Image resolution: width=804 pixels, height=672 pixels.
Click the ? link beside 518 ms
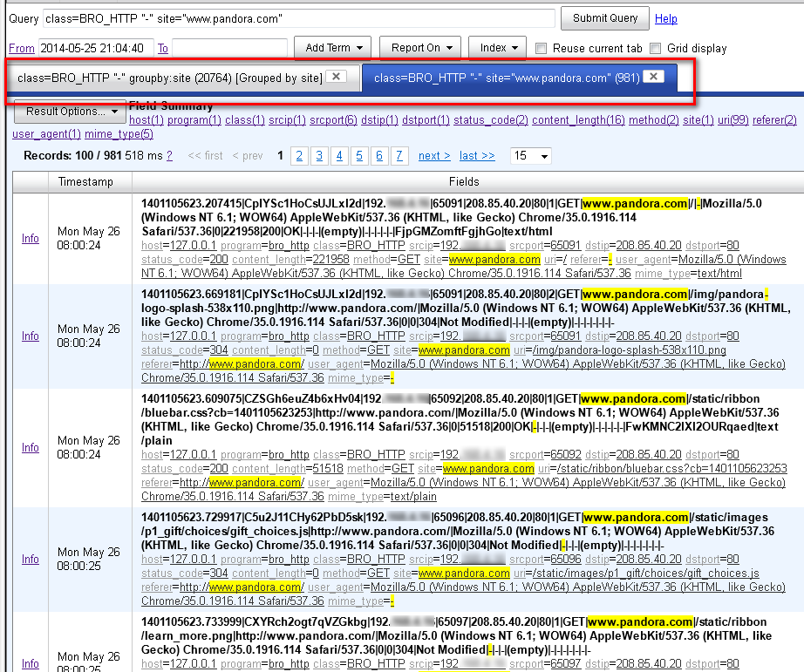[x=169, y=155]
